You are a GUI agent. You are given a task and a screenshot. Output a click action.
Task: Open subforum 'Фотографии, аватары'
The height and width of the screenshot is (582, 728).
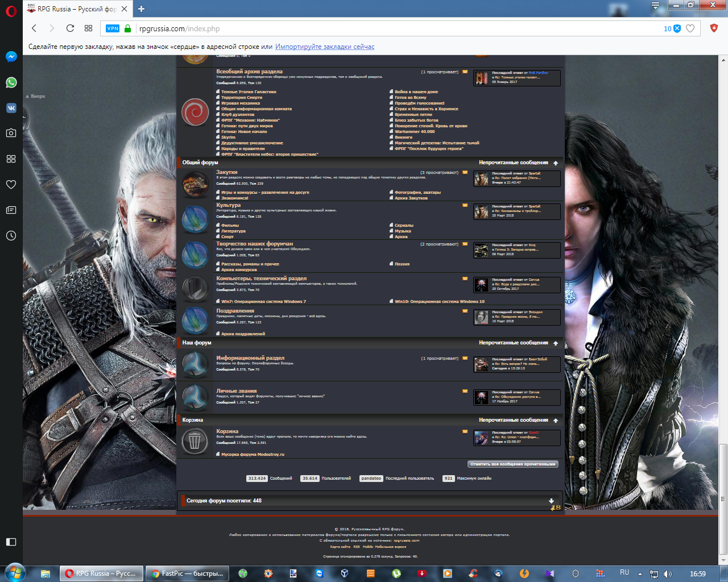(417, 193)
